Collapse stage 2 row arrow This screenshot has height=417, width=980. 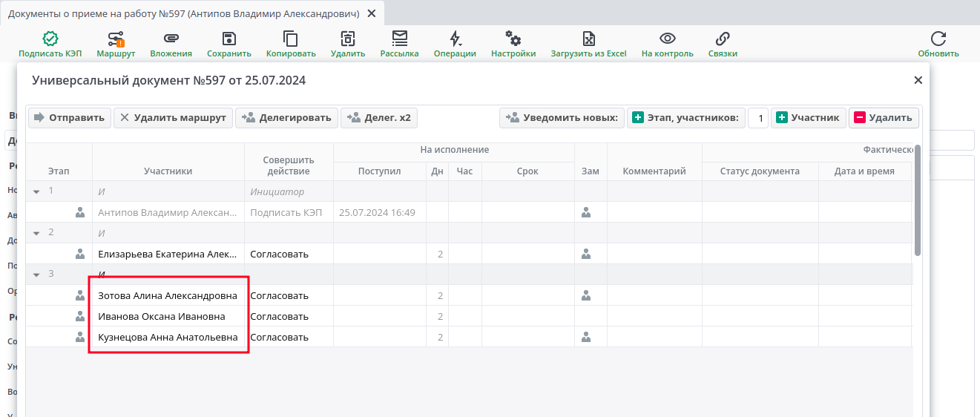36,233
